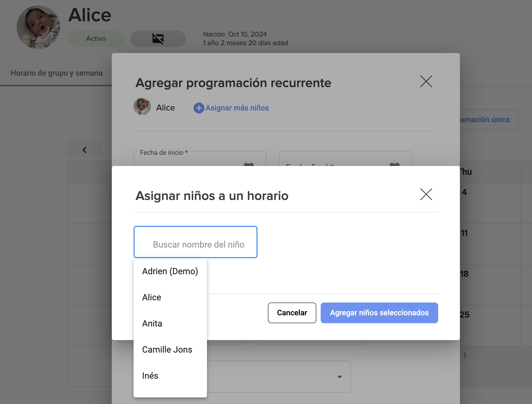532x404 pixels.
Task: Open the Fecha final calendar icon
Action: click(x=394, y=164)
